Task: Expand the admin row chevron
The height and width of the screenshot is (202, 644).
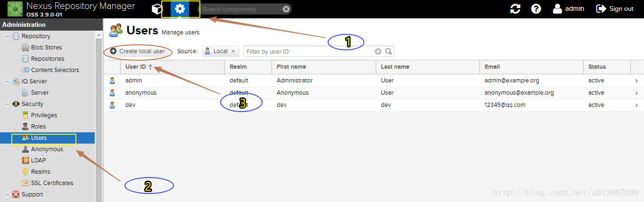Action: (x=636, y=81)
